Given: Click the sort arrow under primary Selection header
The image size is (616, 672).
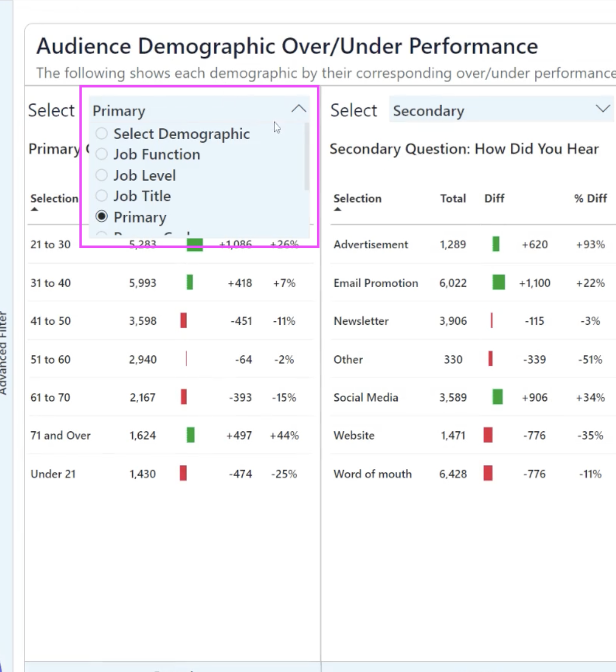Looking at the screenshot, I should (35, 209).
